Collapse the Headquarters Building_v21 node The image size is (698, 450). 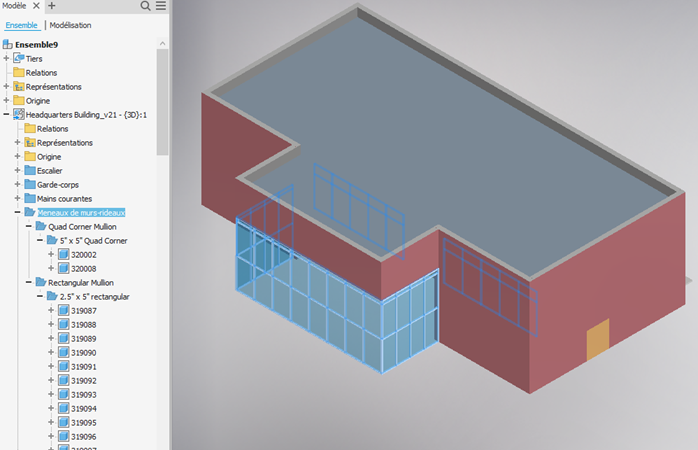pos(6,115)
